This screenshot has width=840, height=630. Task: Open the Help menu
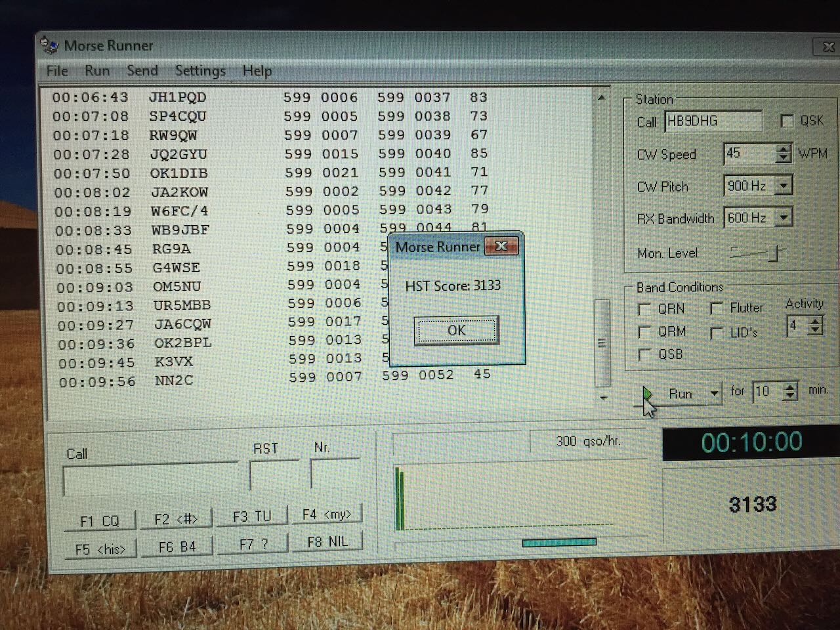[x=257, y=71]
